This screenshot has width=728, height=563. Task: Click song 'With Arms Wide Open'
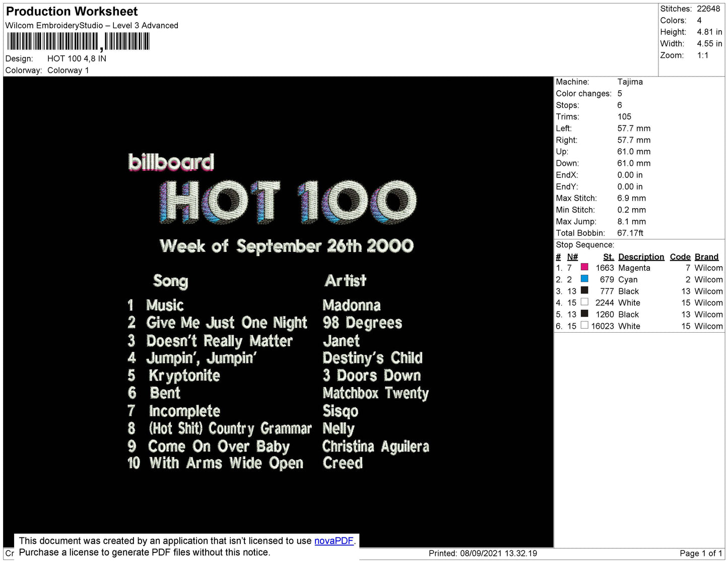[x=227, y=464]
